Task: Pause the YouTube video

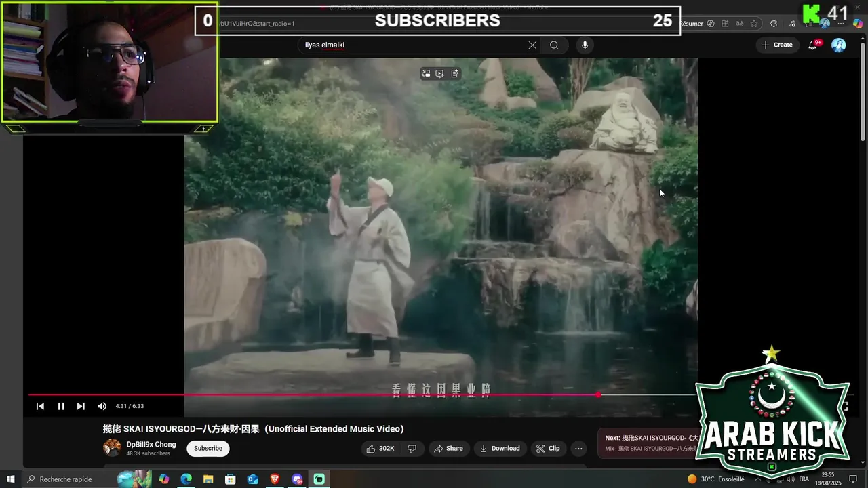Action: tap(61, 406)
